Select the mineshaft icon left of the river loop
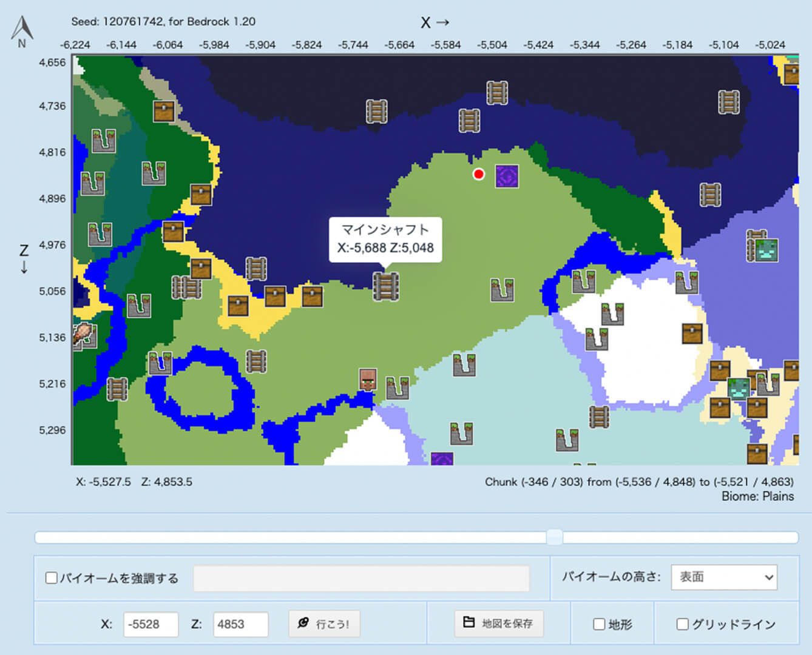Viewport: 812px width, 655px height. coord(117,389)
